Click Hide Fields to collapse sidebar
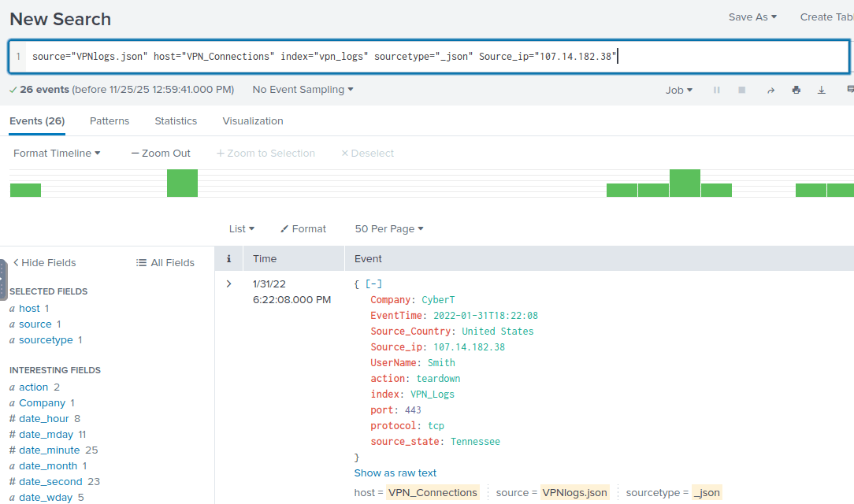Image resolution: width=854 pixels, height=504 pixels. (44, 263)
